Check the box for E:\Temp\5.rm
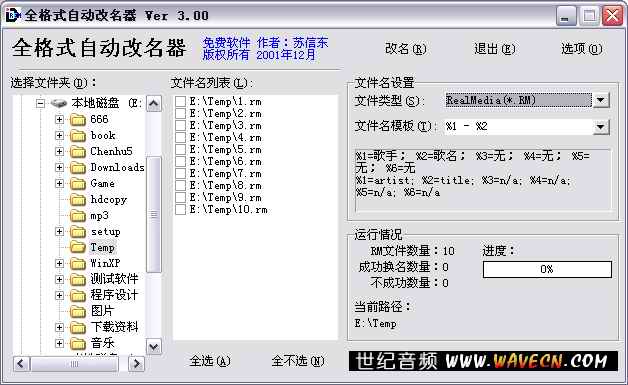This screenshot has width=628, height=385. point(181,149)
